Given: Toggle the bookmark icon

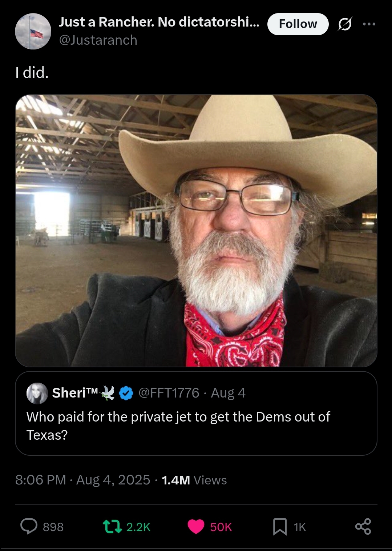Looking at the screenshot, I should 280,527.
